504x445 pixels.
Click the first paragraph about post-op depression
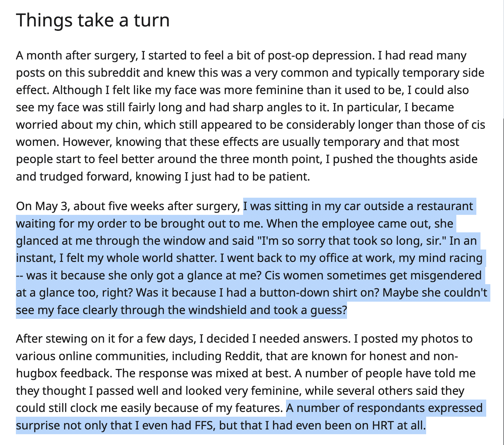250,116
